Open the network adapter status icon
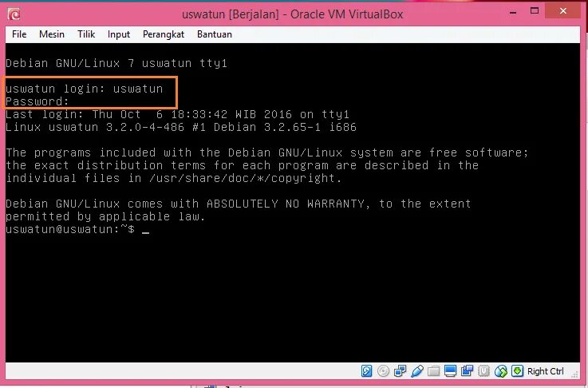 click(x=400, y=371)
